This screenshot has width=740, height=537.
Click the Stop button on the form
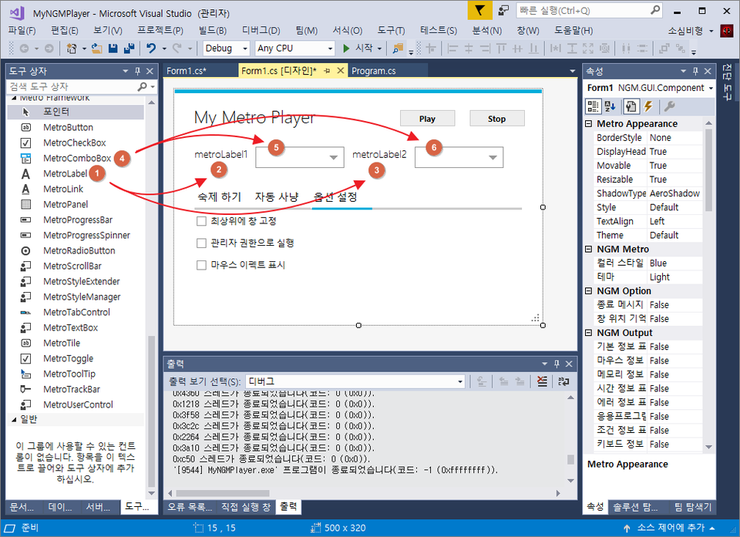[496, 119]
